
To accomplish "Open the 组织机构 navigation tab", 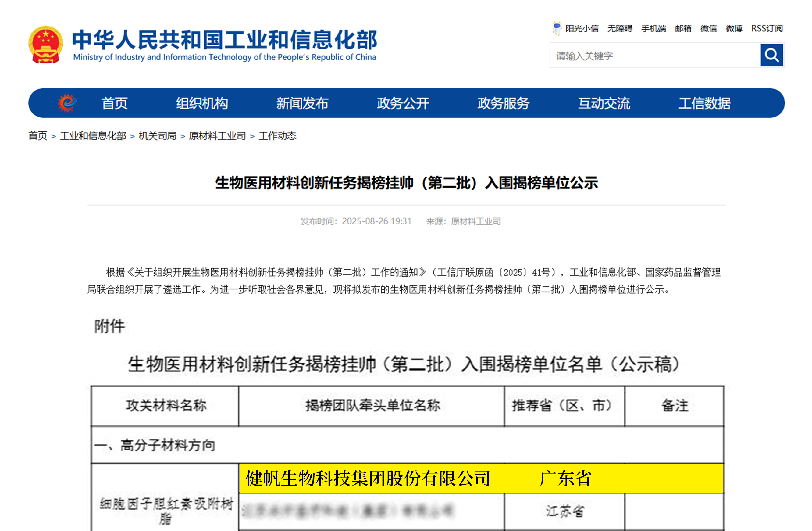I will (x=202, y=103).
